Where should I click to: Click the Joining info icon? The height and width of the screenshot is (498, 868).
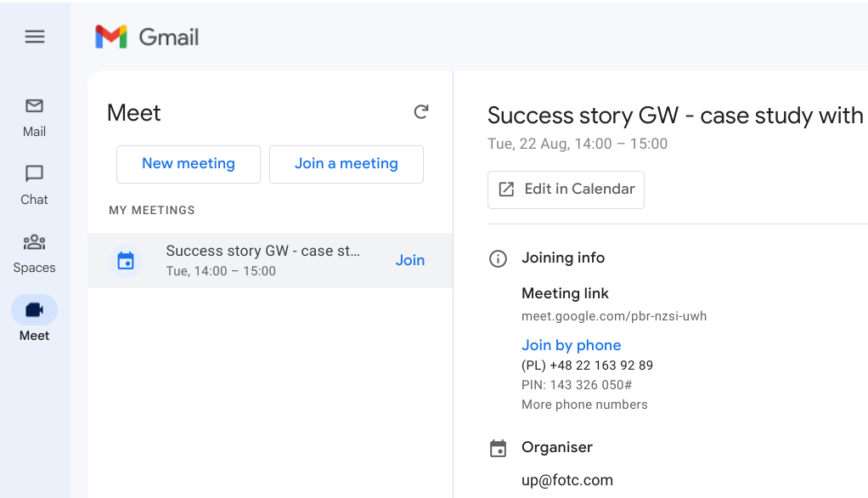[x=498, y=258]
